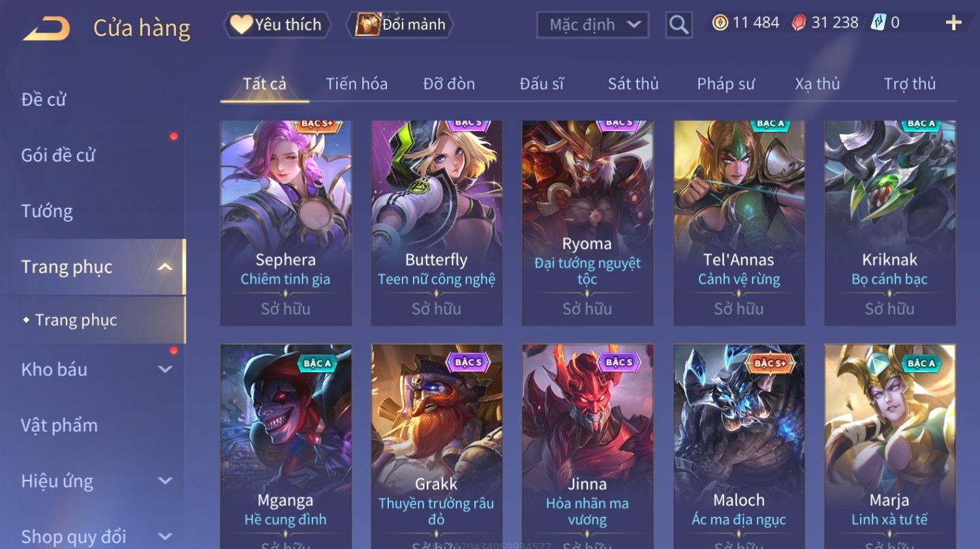Select the Tiến hóa tab
980x549 pixels.
coord(356,83)
